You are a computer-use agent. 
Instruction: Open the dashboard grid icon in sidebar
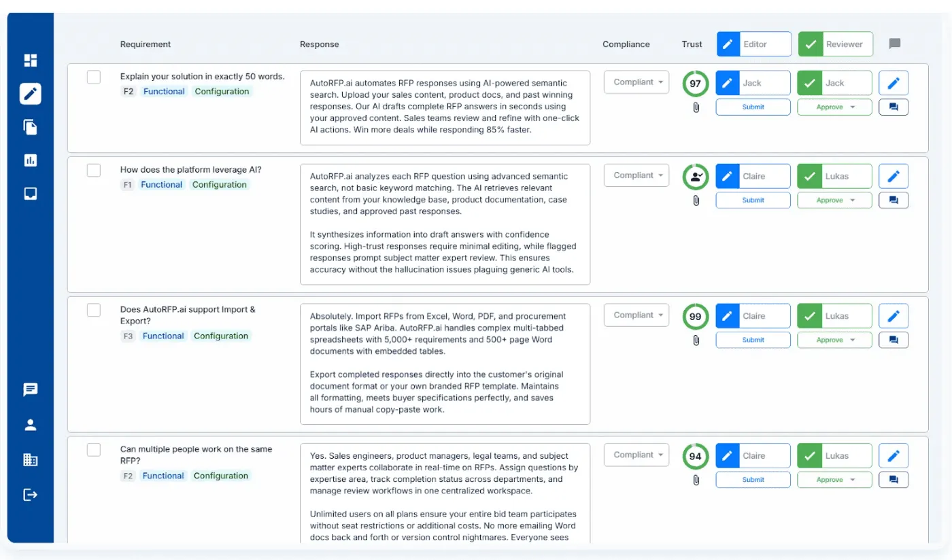pyautogui.click(x=30, y=60)
